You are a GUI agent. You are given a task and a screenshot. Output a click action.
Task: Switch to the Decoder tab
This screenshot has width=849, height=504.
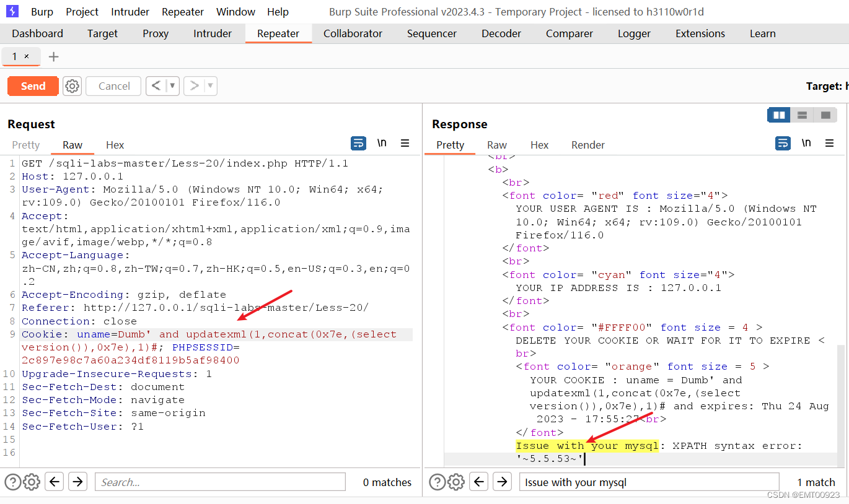501,33
